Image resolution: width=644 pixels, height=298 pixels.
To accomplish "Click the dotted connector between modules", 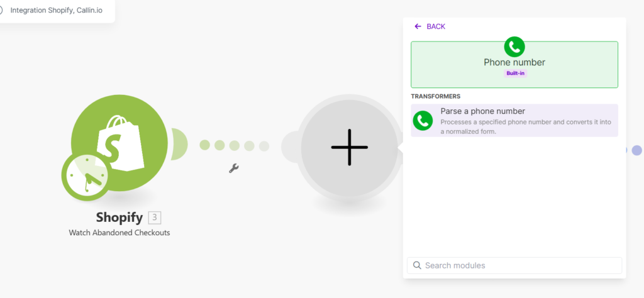I will [235, 146].
